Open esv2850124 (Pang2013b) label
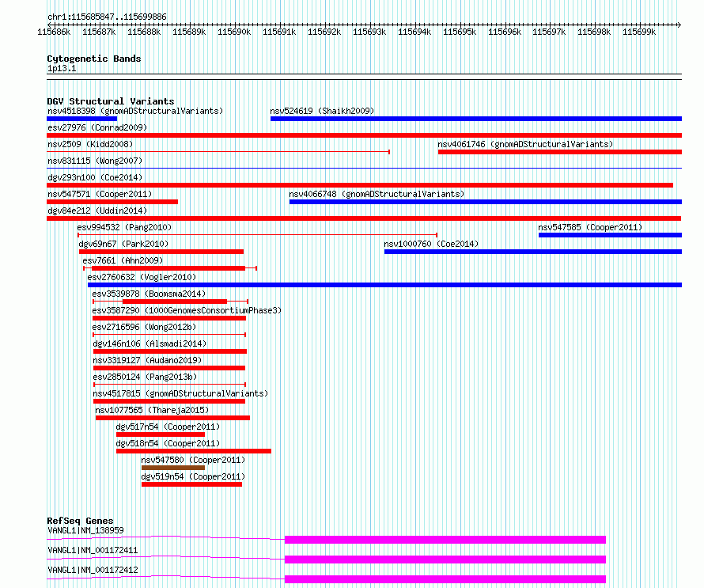 (145, 377)
